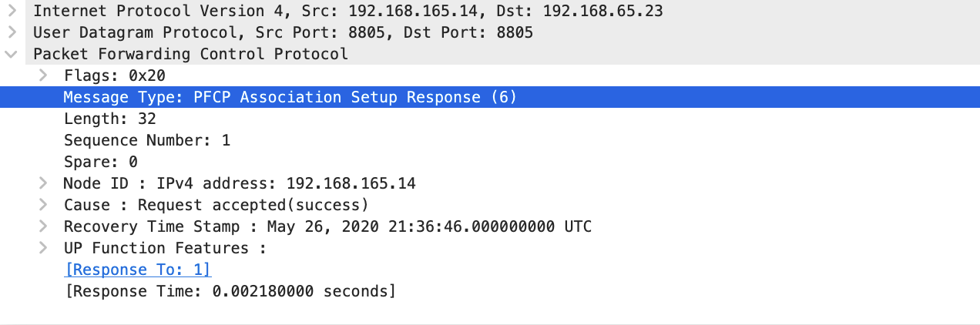
Task: Expand the UP Function Features field
Action: [43, 248]
